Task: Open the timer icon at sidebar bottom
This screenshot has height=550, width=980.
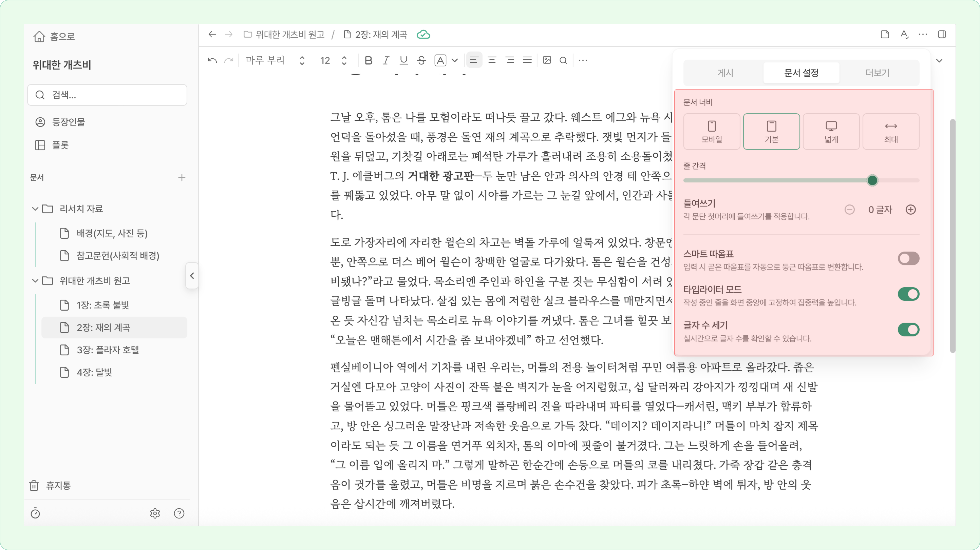Action: [35, 513]
